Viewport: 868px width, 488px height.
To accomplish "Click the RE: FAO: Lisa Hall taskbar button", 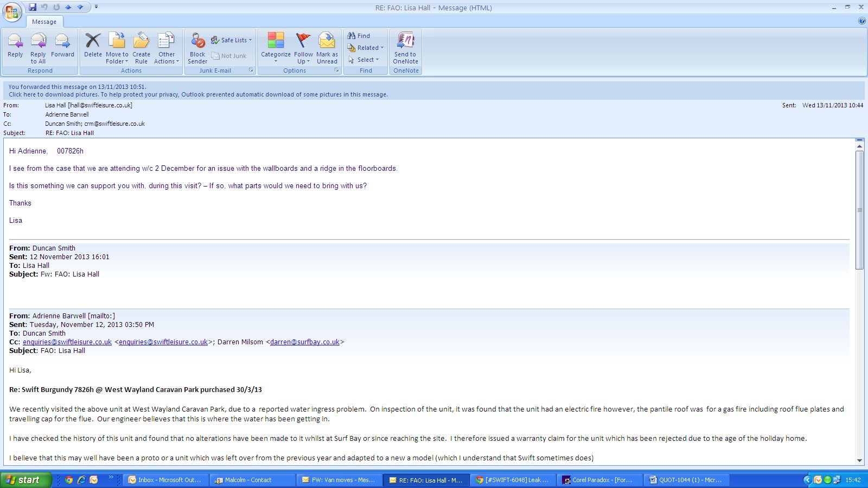I will click(x=426, y=480).
